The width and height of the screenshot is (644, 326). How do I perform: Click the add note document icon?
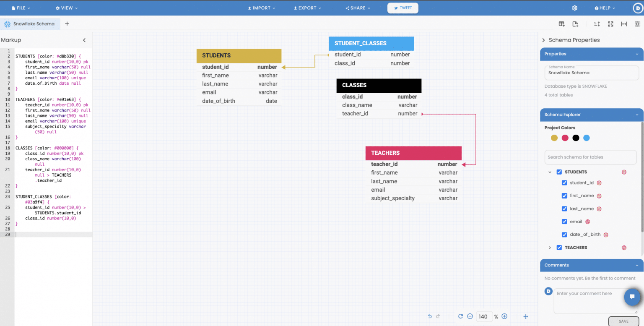tap(576, 24)
